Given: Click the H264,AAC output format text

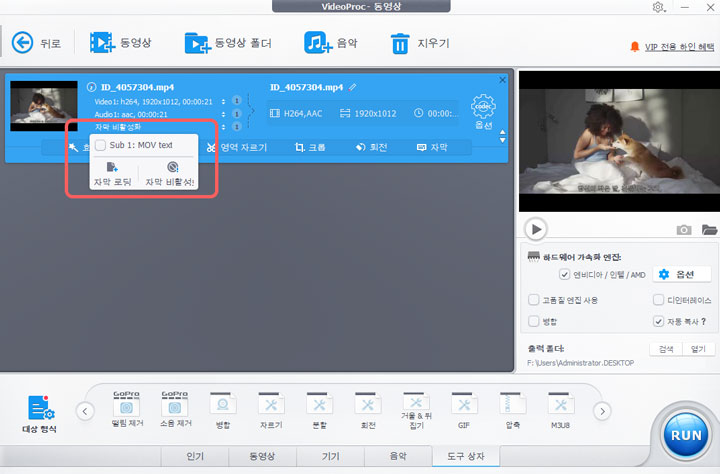Looking at the screenshot, I should (303, 113).
